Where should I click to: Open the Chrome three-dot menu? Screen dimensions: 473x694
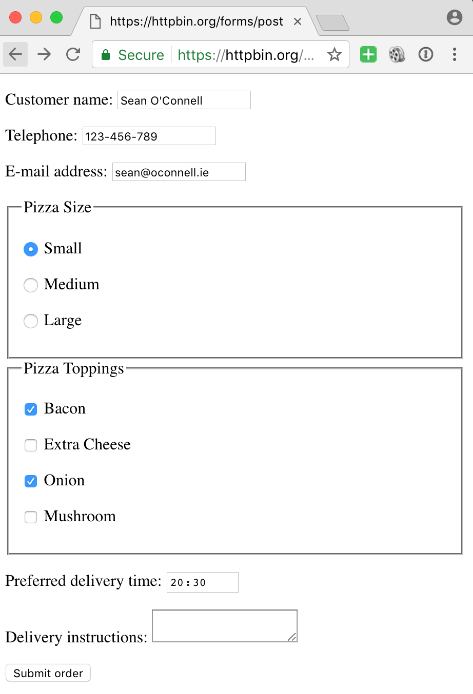tap(454, 54)
